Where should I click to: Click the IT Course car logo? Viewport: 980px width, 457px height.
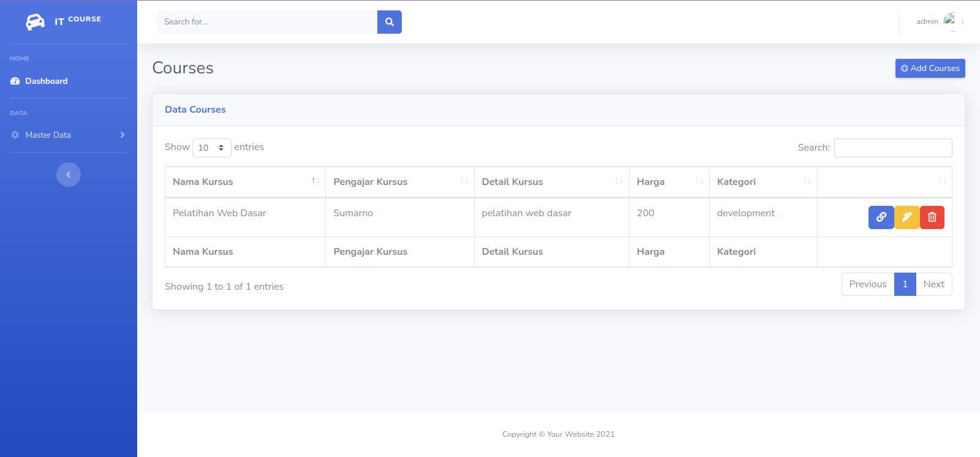pos(36,22)
